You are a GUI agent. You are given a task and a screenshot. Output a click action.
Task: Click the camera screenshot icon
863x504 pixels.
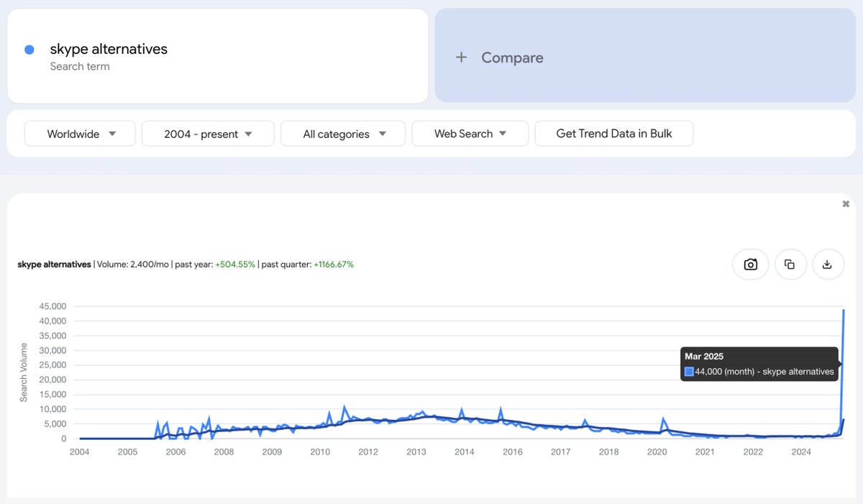(751, 264)
